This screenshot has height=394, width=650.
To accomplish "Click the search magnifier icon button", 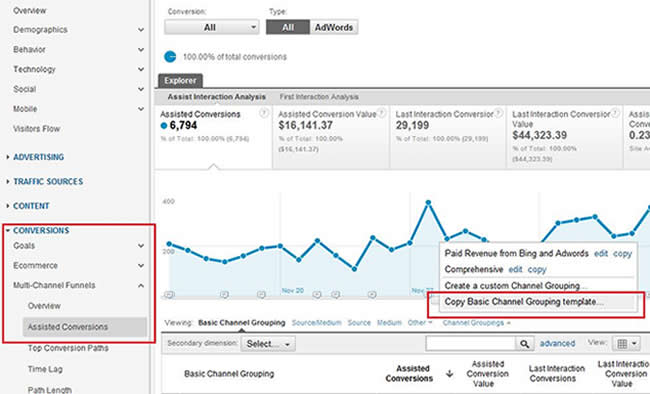I will (524, 344).
